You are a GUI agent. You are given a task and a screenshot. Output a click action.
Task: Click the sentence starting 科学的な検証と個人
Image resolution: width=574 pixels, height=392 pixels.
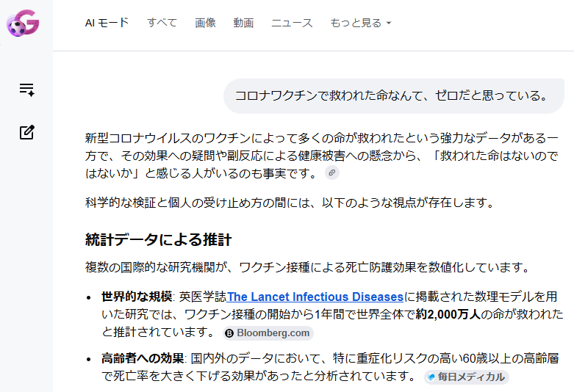tap(290, 202)
